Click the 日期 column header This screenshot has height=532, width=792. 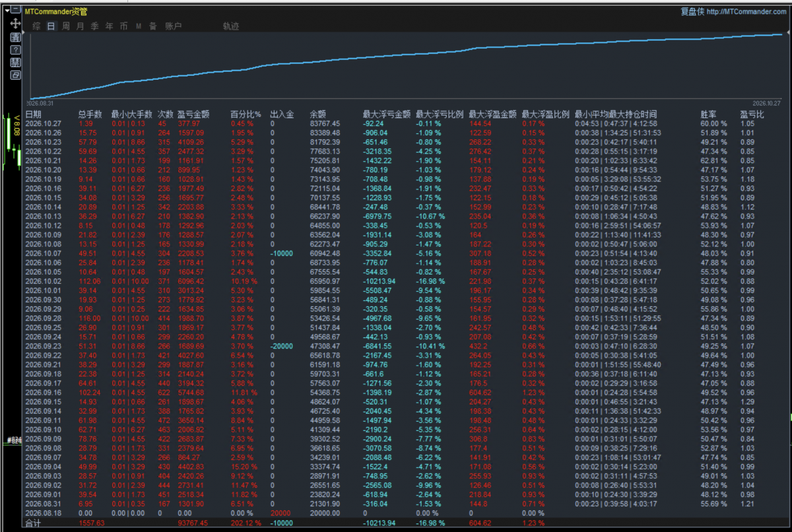pyautogui.click(x=33, y=114)
